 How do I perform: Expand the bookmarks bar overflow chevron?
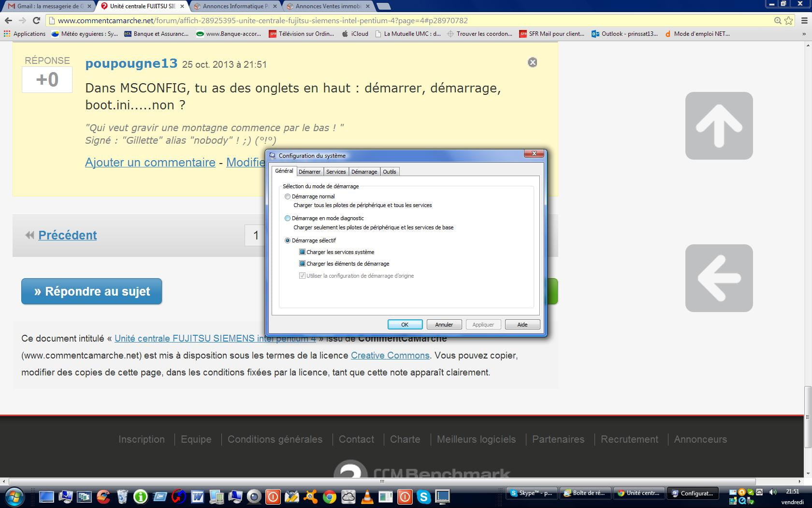[x=804, y=34]
